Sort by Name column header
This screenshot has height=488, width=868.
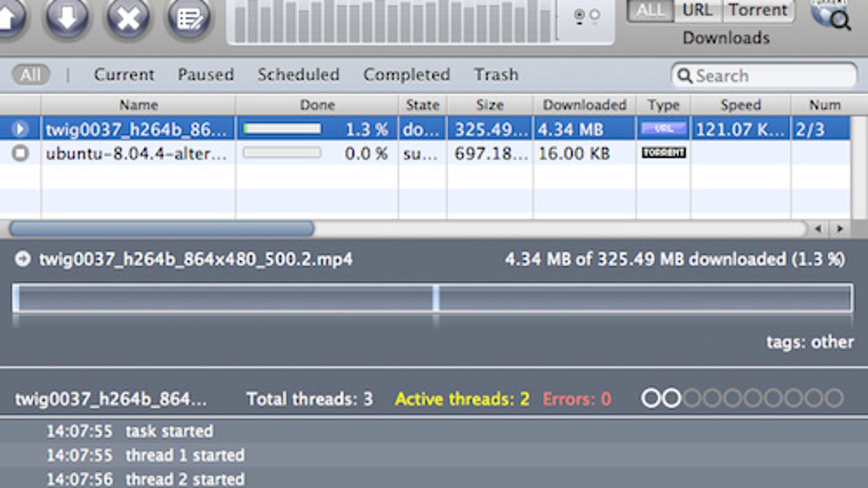[x=138, y=105]
